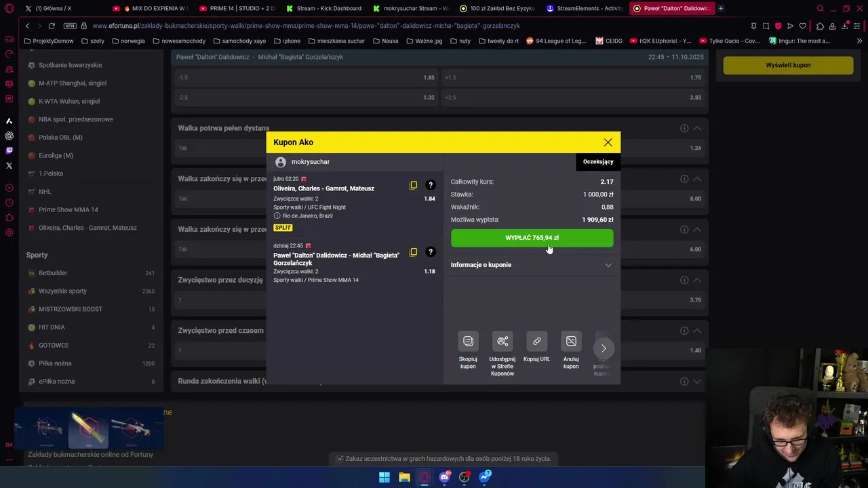Open Imgur bookmark in bookmarks bar
Viewport: 868px width, 488px height.
click(x=799, y=41)
